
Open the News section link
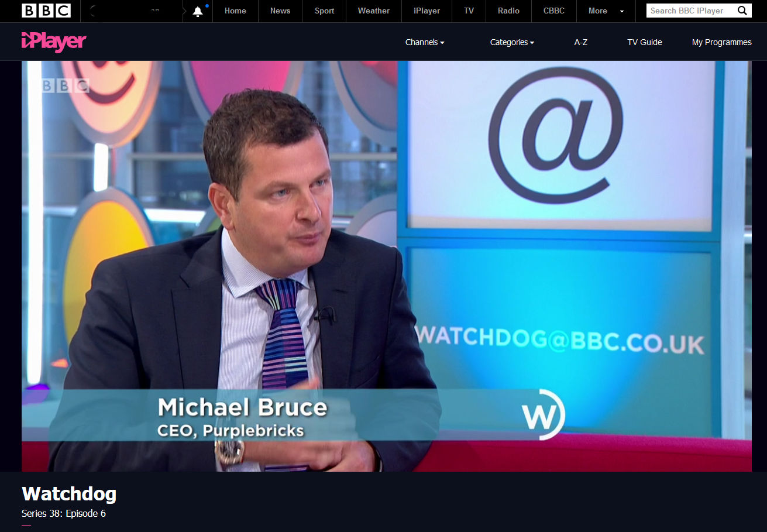280,11
